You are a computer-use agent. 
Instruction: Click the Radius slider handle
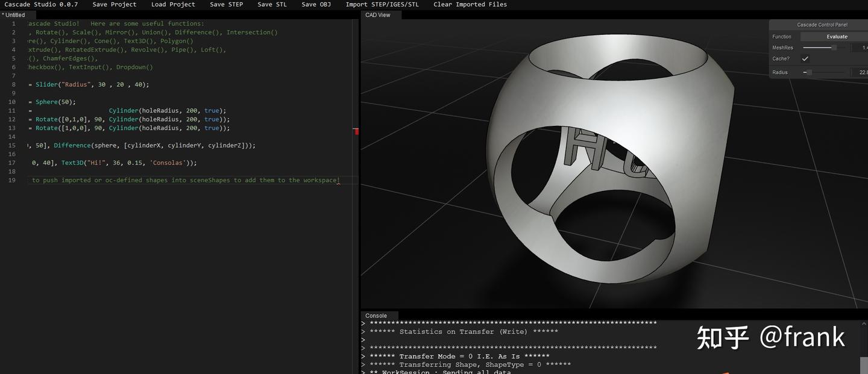[x=809, y=72]
